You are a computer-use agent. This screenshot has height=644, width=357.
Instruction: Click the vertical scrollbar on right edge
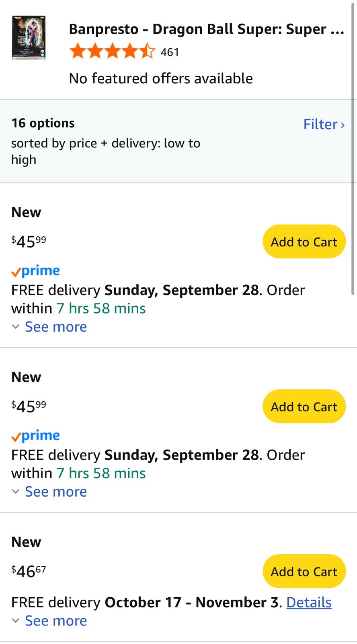pyautogui.click(x=353, y=149)
